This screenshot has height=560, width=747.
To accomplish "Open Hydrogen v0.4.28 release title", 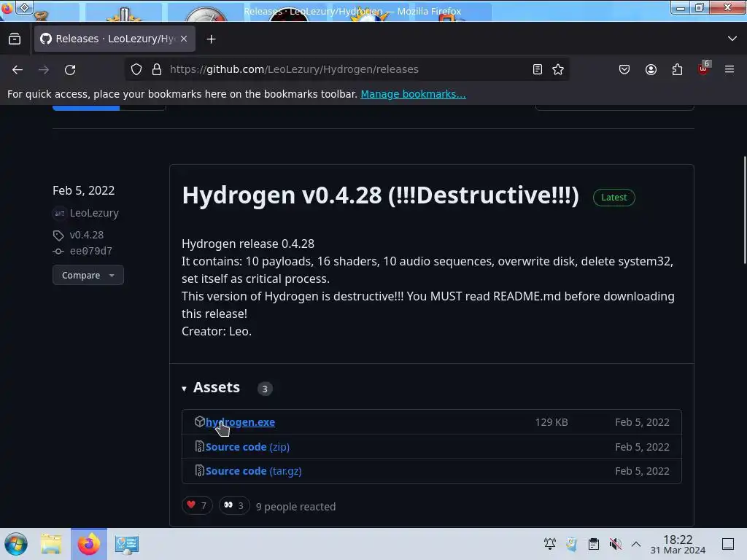I will click(380, 195).
